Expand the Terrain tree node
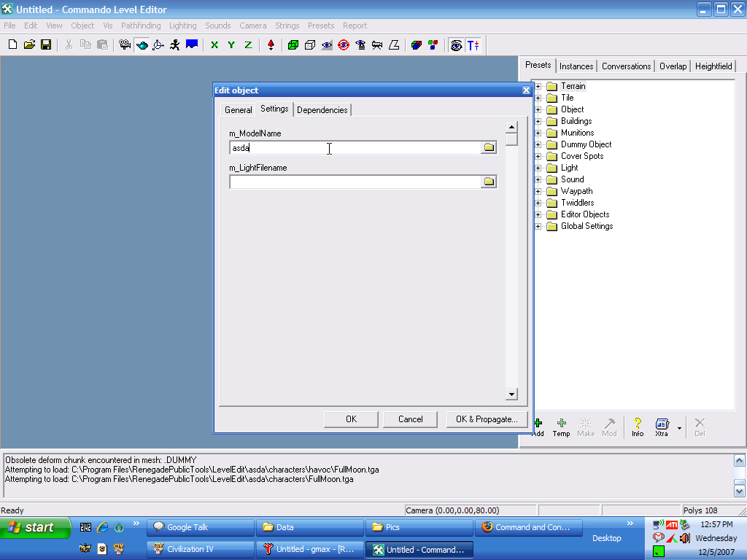 point(538,86)
